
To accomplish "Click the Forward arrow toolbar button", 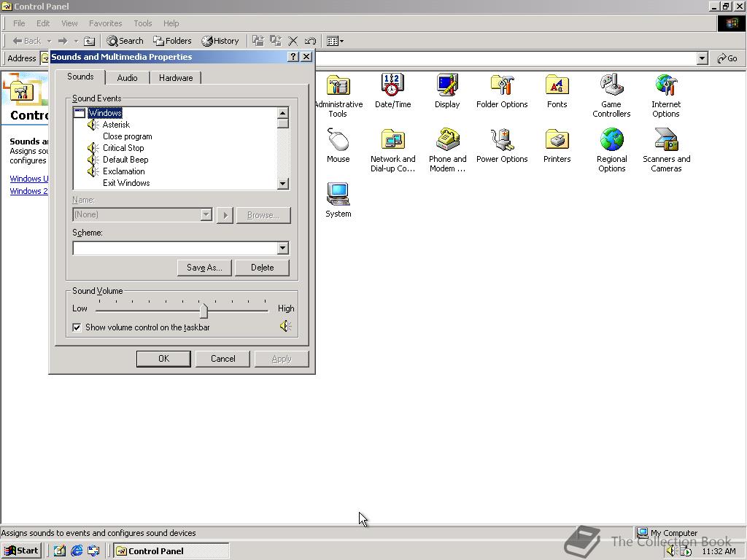I will 63,41.
